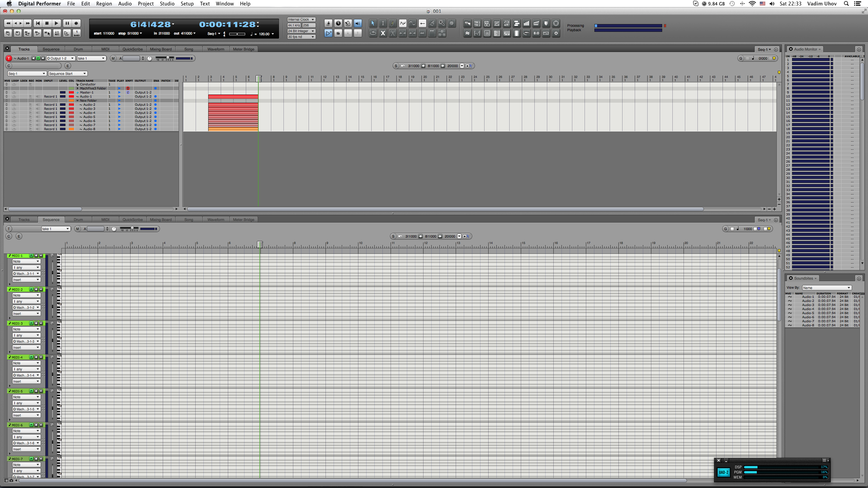Toggle play-enable for Audio-5 track

(119, 117)
